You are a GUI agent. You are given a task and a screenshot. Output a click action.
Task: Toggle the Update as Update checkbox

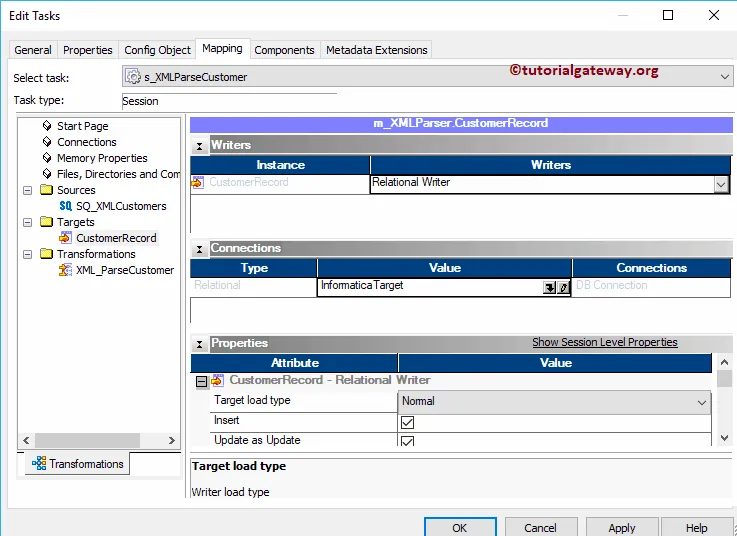click(408, 441)
